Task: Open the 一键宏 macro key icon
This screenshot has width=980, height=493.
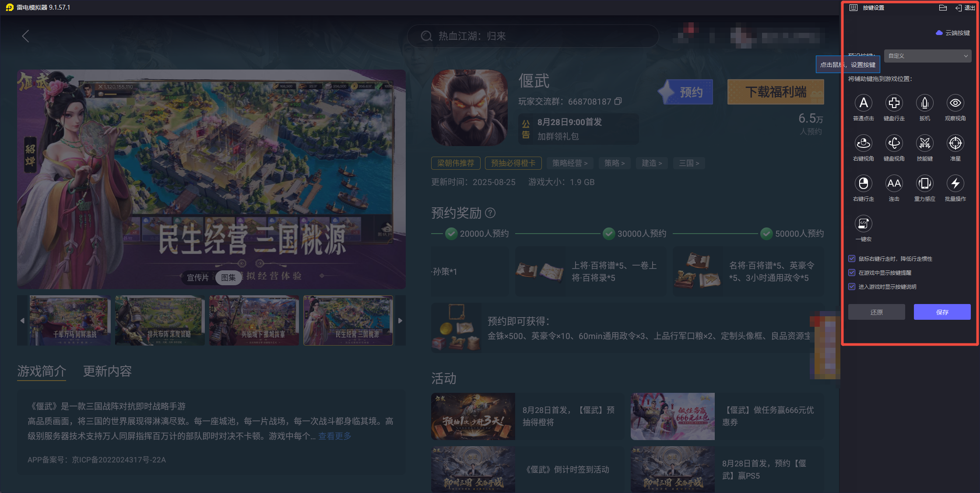Action: pos(864,224)
